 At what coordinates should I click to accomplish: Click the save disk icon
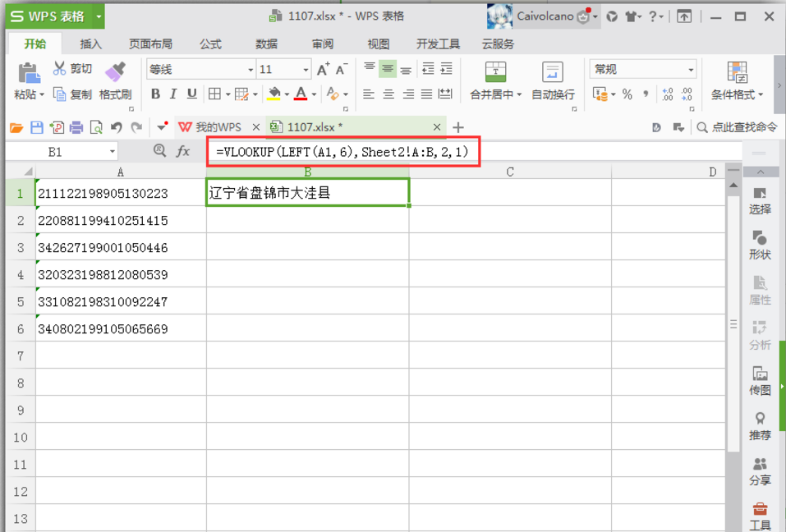(37, 128)
